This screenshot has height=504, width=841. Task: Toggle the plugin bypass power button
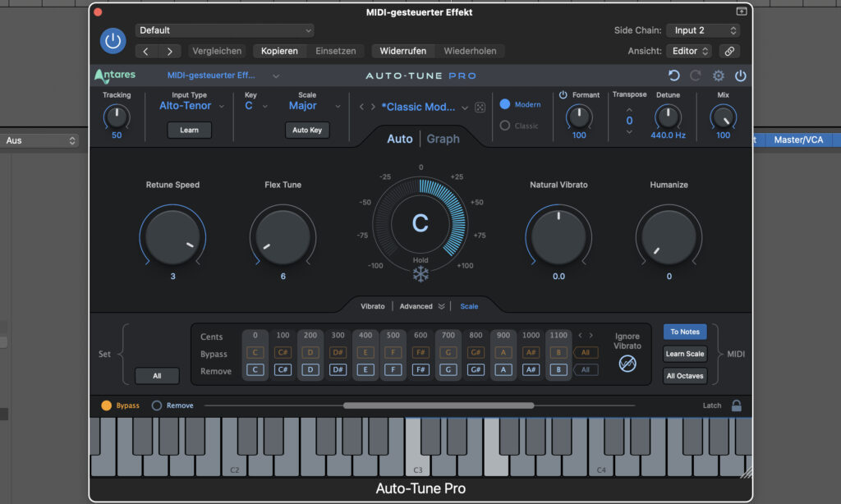[113, 41]
